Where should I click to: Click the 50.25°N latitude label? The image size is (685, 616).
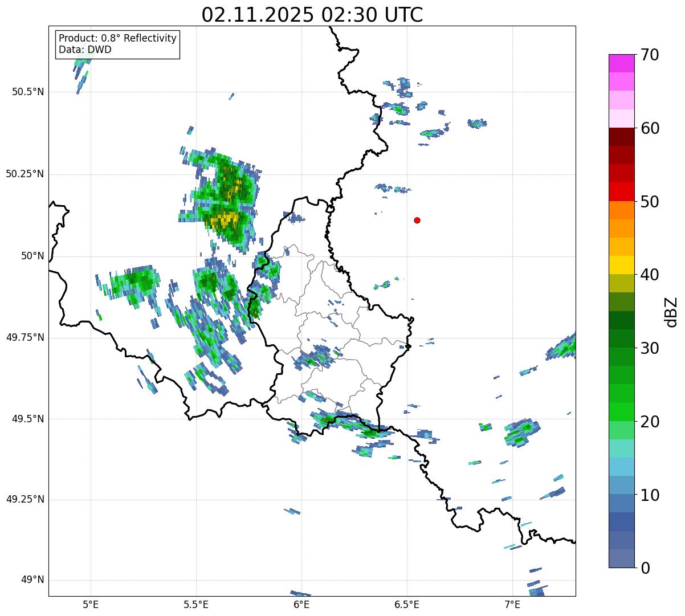pos(25,174)
